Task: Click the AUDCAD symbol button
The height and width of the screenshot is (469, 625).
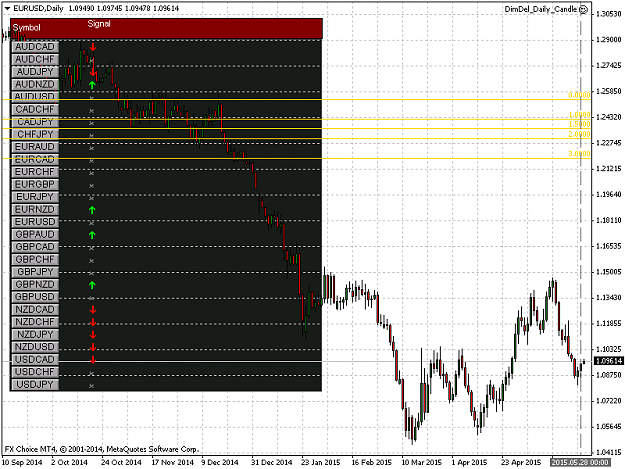Action: coord(35,47)
